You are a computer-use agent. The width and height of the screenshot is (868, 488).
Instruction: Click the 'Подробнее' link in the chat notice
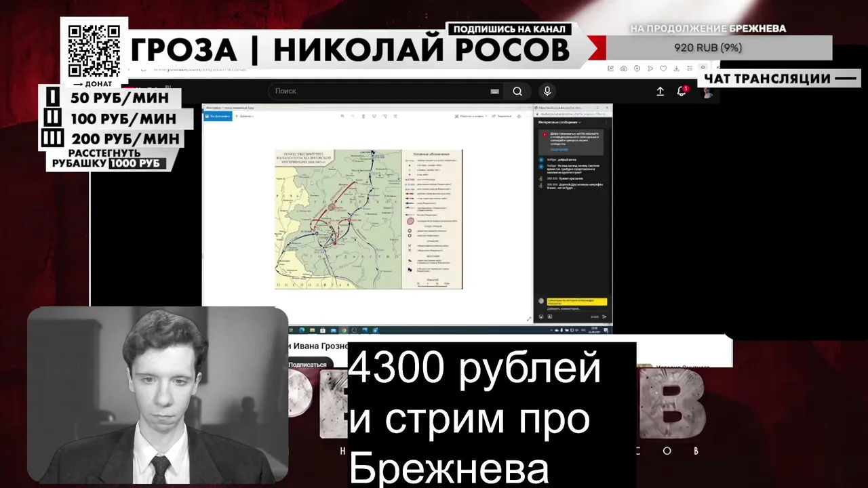pyautogui.click(x=559, y=150)
